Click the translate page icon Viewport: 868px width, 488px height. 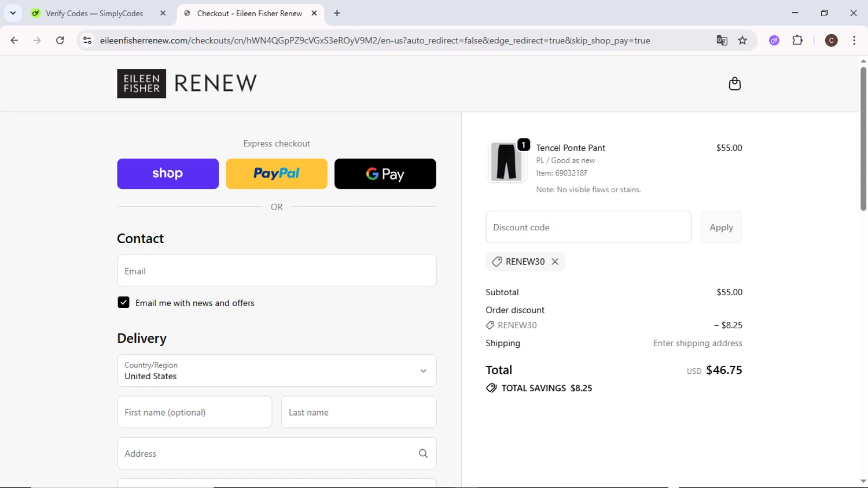click(x=722, y=41)
